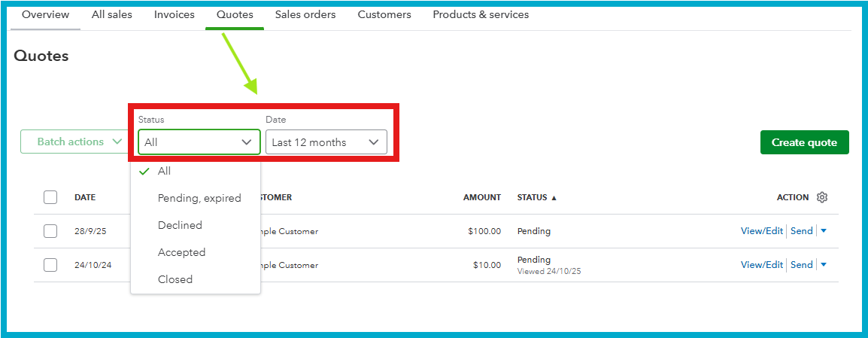This screenshot has width=868, height=338.
Task: Expand action arrow for the $100.00 quote
Action: pyautogui.click(x=824, y=231)
